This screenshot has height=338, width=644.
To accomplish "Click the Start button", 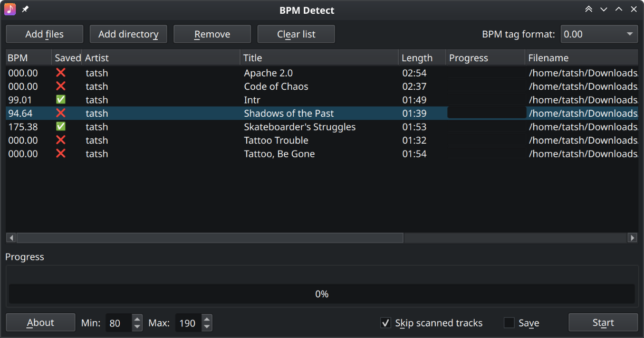I will point(603,323).
